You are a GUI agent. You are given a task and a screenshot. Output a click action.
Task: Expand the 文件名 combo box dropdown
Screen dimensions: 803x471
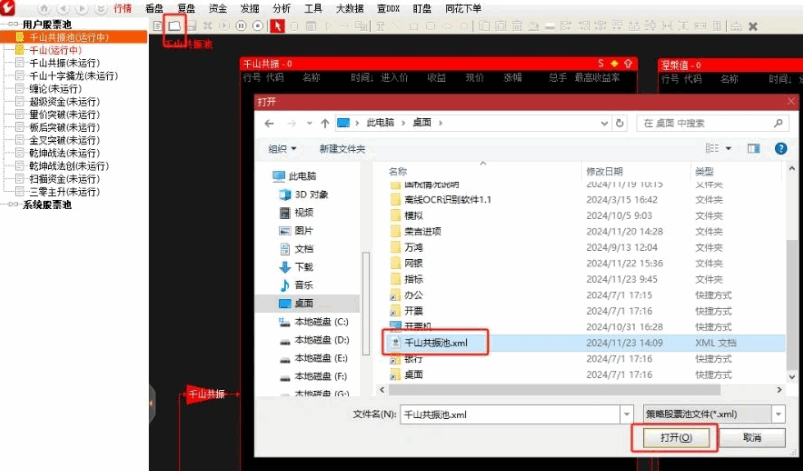[626, 414]
